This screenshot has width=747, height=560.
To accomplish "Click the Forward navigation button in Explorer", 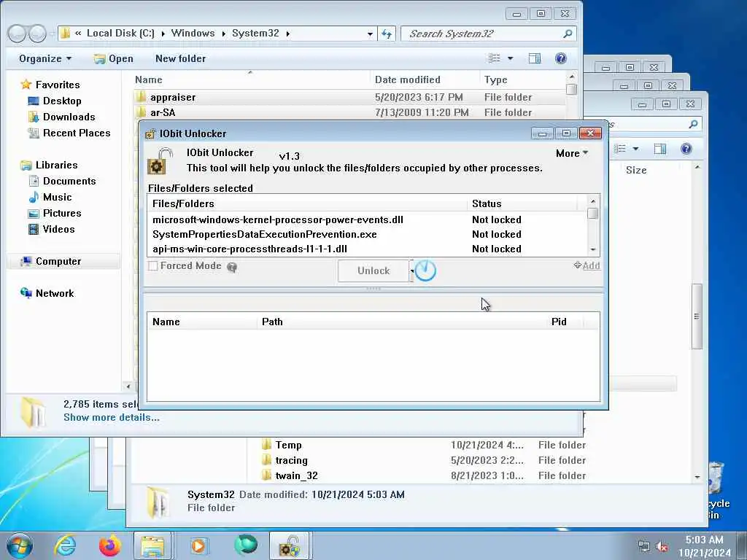I will coord(38,34).
